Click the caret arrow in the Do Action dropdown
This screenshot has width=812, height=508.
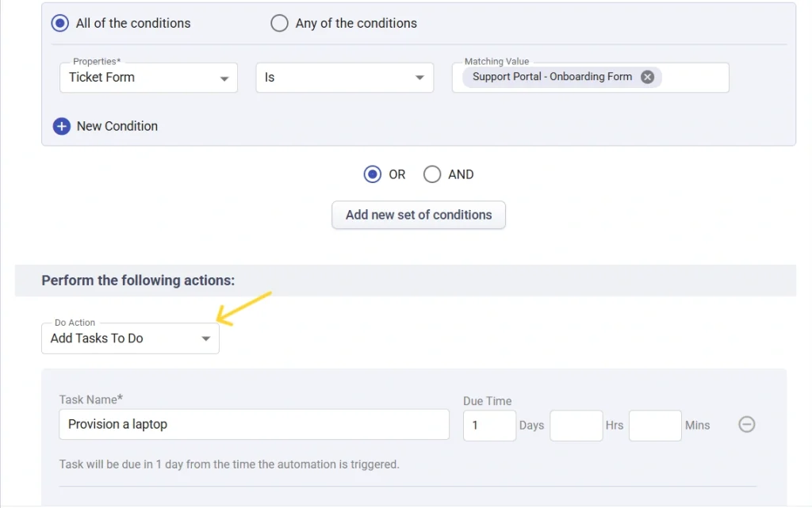coord(205,338)
